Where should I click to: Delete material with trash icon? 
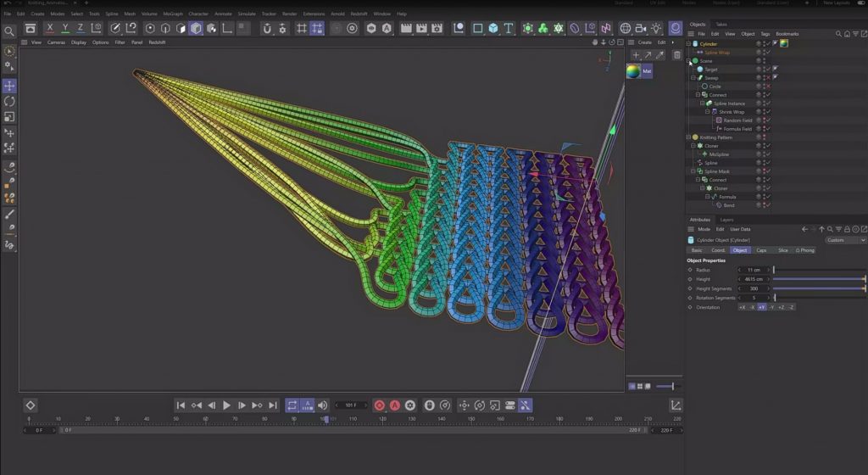tap(677, 55)
